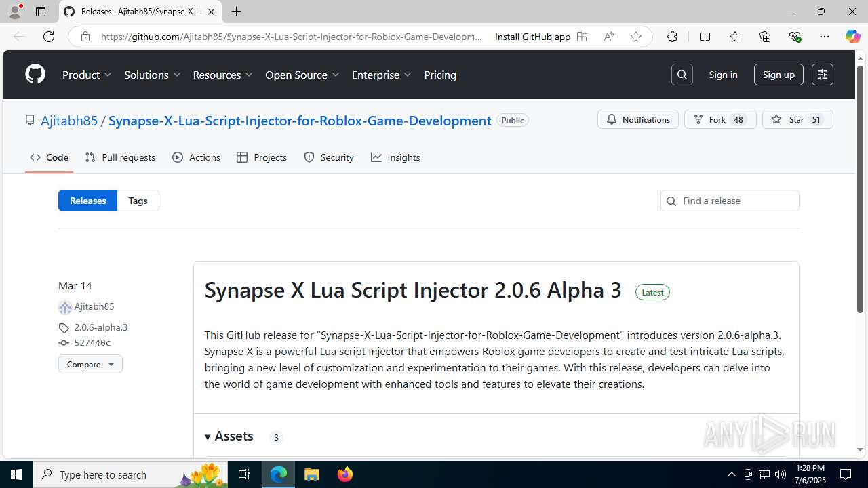Open the Projects tab
This screenshot has height=488, width=868.
262,157
